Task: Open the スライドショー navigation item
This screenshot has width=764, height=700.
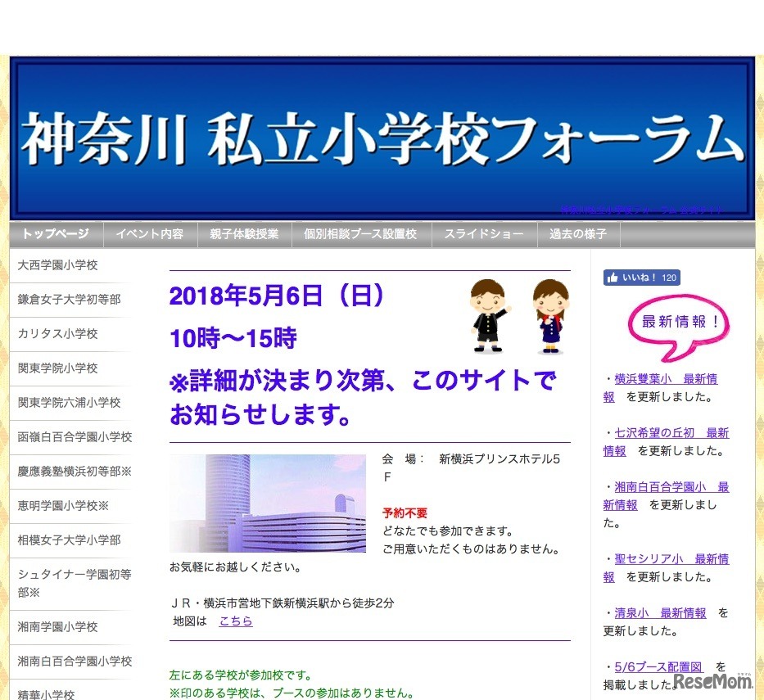Action: 483,233
